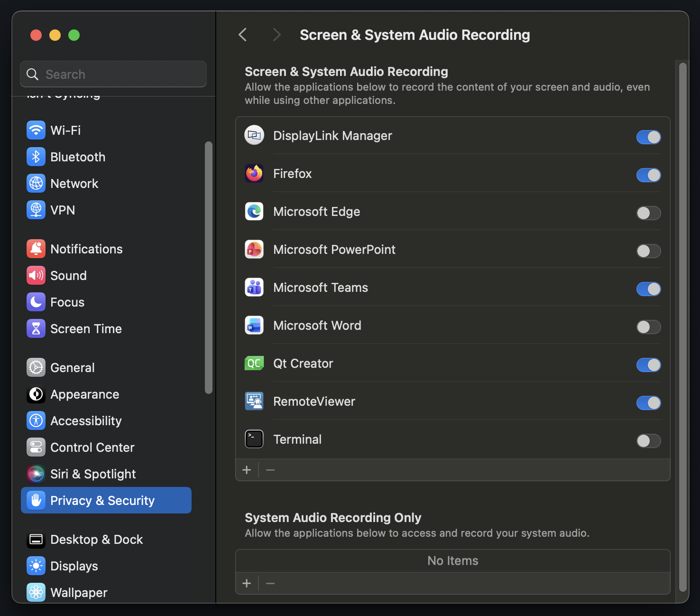This screenshot has width=700, height=616.
Task: Add an app with the plus button
Action: point(247,470)
